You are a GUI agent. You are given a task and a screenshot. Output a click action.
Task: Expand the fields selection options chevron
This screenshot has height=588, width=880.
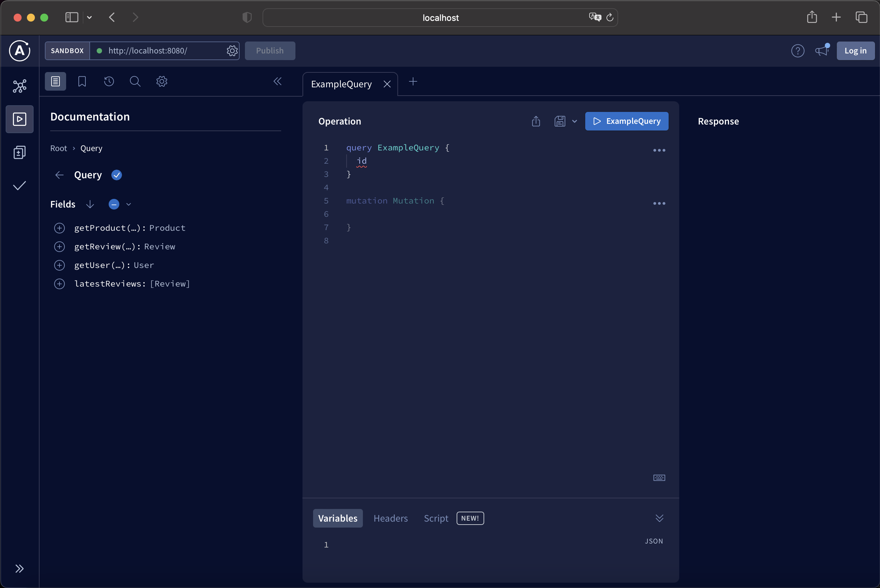click(x=129, y=205)
